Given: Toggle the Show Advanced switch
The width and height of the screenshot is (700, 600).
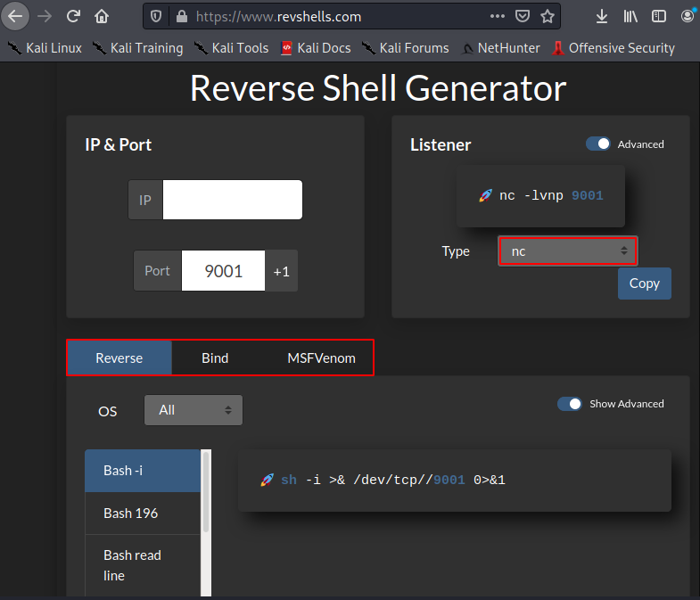Looking at the screenshot, I should [570, 404].
